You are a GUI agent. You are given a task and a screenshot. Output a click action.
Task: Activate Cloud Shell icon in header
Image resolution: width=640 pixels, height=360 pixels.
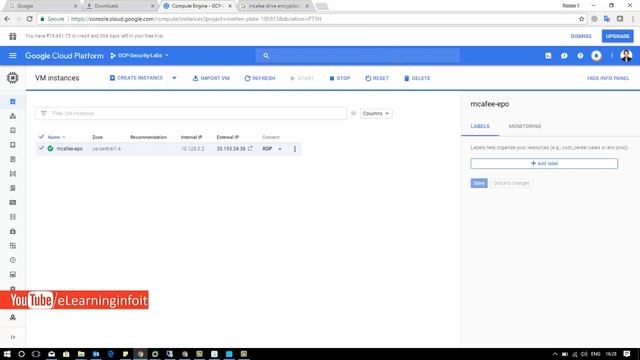coord(548,56)
